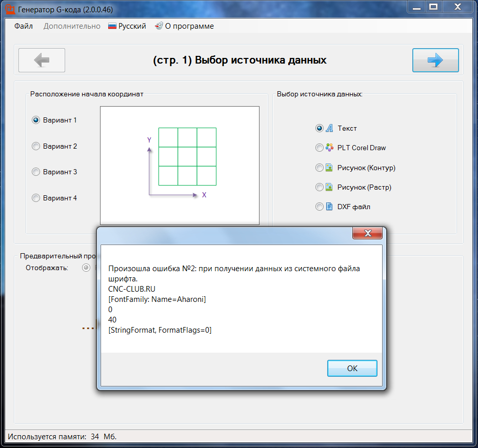The image size is (478, 448).
Task: Maximize the G-code generator window
Action: 433,7
